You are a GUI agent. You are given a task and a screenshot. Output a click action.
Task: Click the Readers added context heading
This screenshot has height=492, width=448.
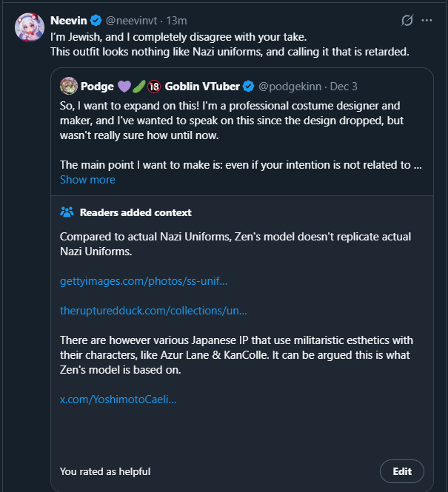tap(136, 212)
